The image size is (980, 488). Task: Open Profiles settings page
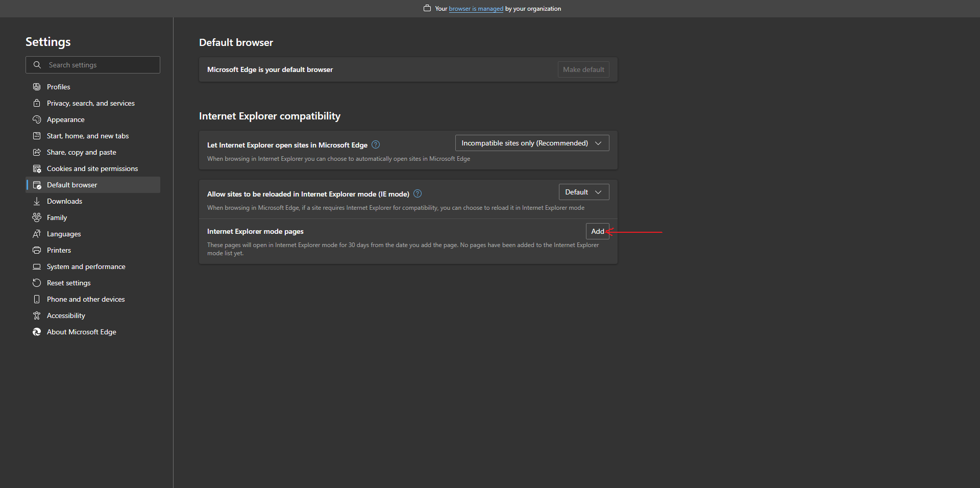tap(93, 87)
